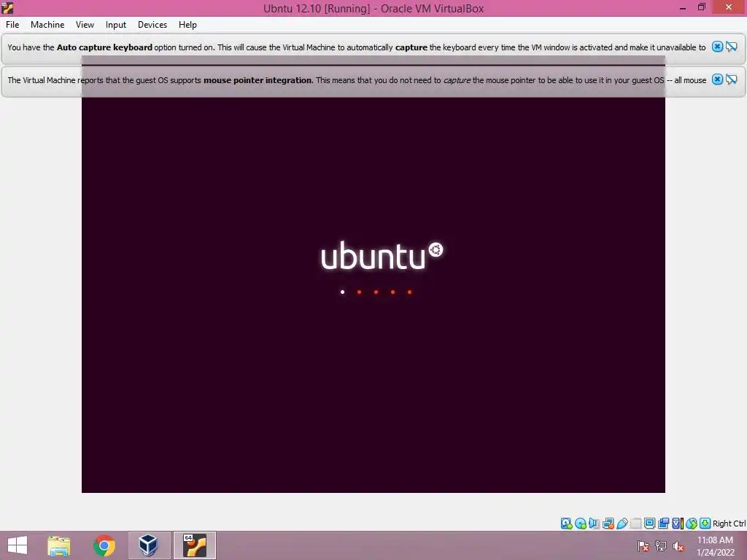
Task: Click the keyboard capture arrow icon
Action: pyautogui.click(x=705, y=524)
